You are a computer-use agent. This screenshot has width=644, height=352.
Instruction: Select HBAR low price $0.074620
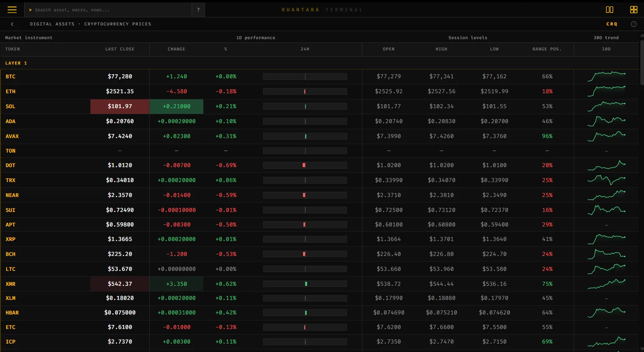click(494, 313)
